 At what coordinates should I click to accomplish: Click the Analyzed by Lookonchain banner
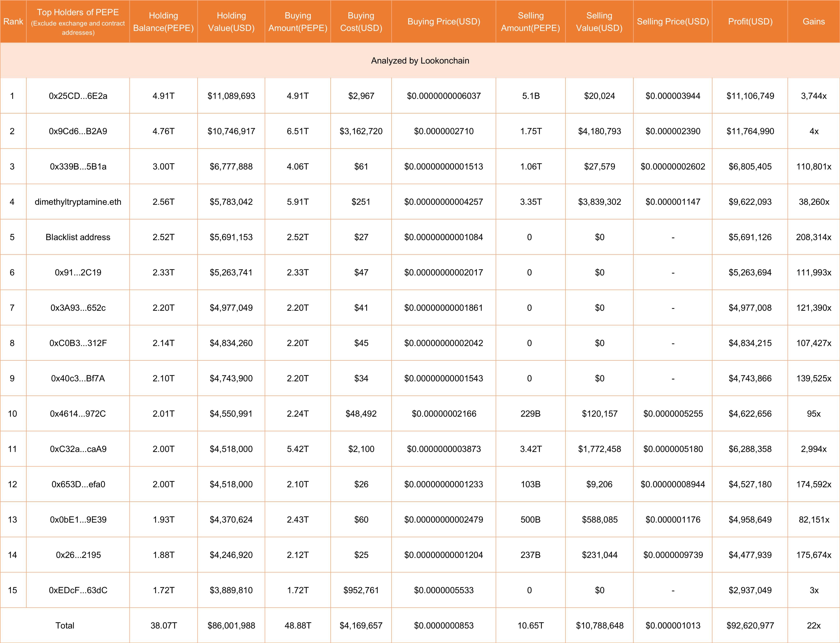pyautogui.click(x=420, y=60)
